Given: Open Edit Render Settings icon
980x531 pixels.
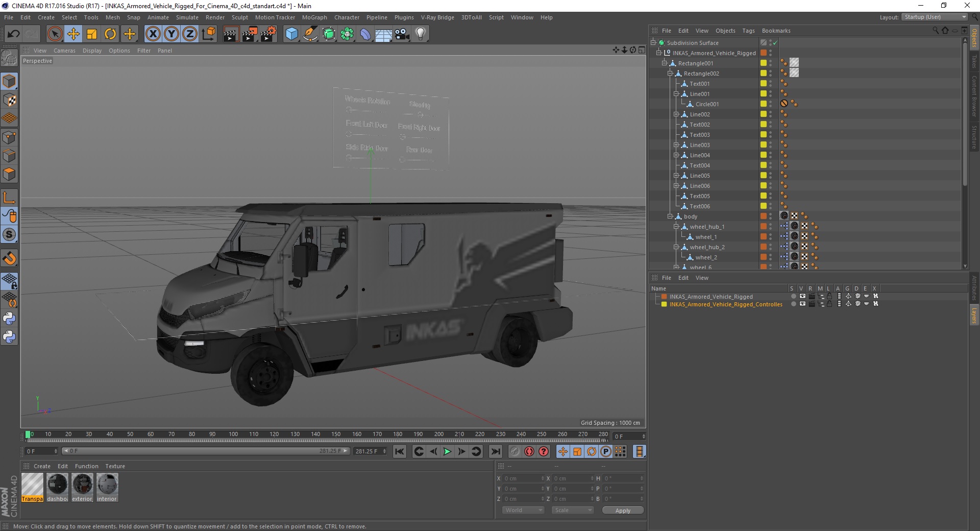Looking at the screenshot, I should 268,34.
